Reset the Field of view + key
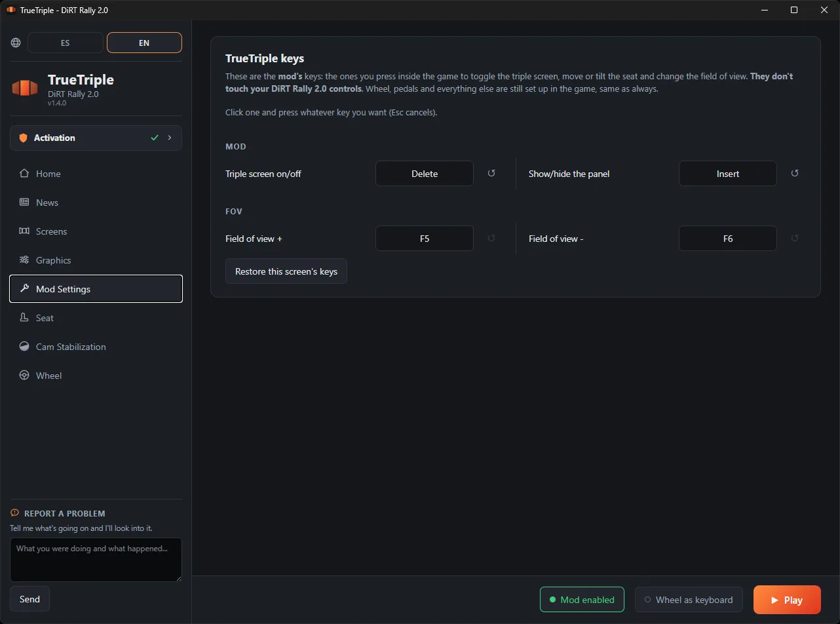 tap(491, 239)
